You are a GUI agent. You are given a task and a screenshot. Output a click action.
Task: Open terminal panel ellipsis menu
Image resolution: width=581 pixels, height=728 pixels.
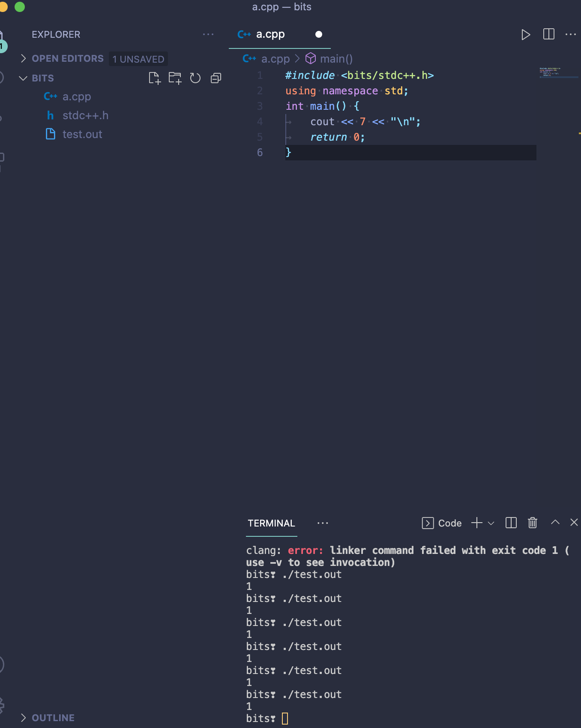[x=323, y=523]
